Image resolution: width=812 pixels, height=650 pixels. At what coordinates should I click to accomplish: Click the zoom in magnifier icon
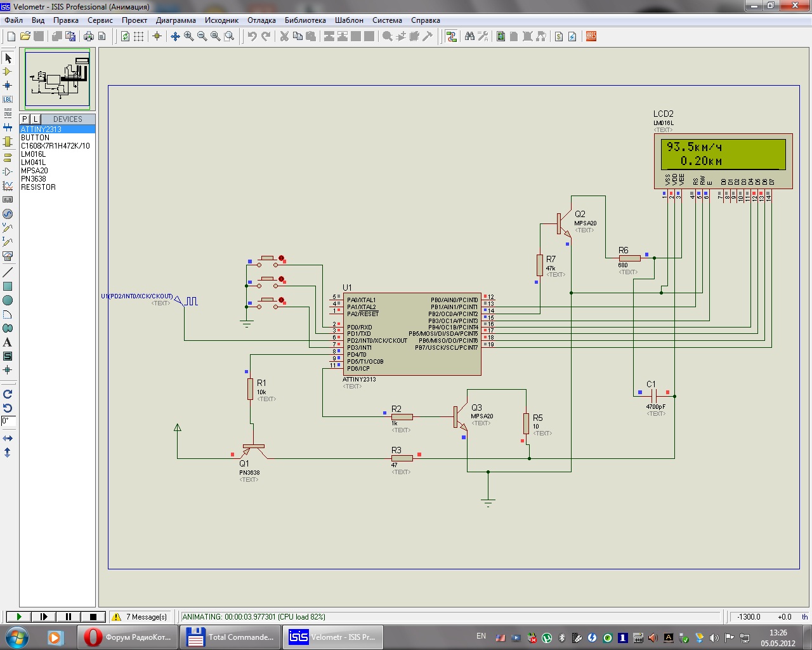[x=188, y=37]
